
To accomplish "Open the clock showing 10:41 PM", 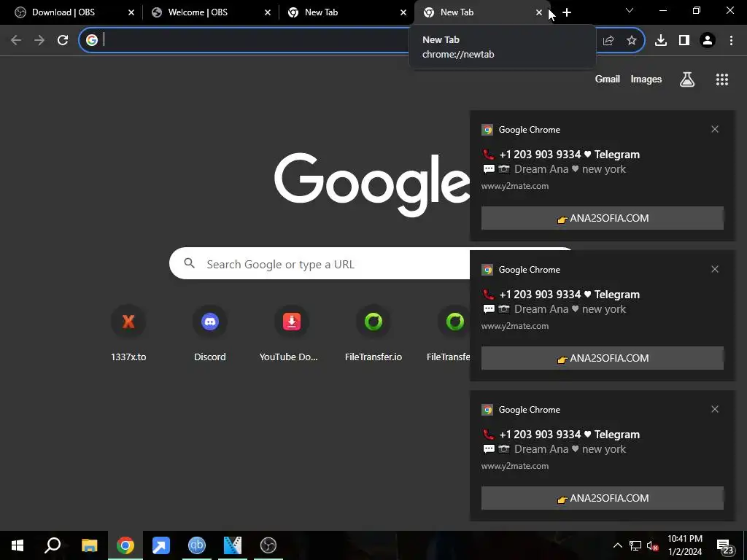I will pos(685,545).
